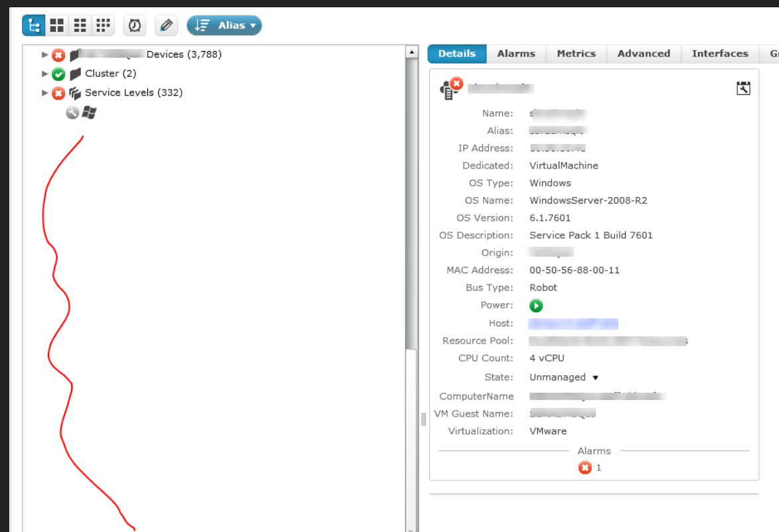Select the small tiles grid view icon
The width and height of the screenshot is (779, 532).
coord(103,25)
